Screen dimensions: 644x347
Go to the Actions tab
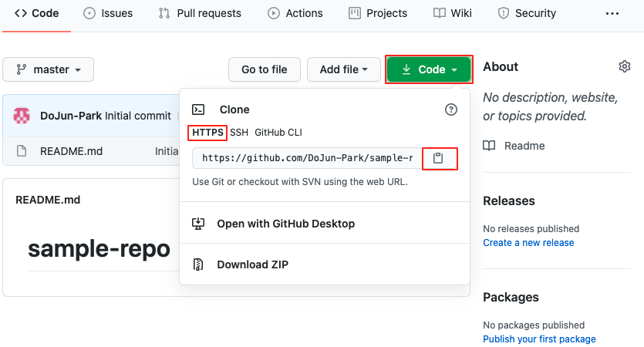pyautogui.click(x=295, y=13)
